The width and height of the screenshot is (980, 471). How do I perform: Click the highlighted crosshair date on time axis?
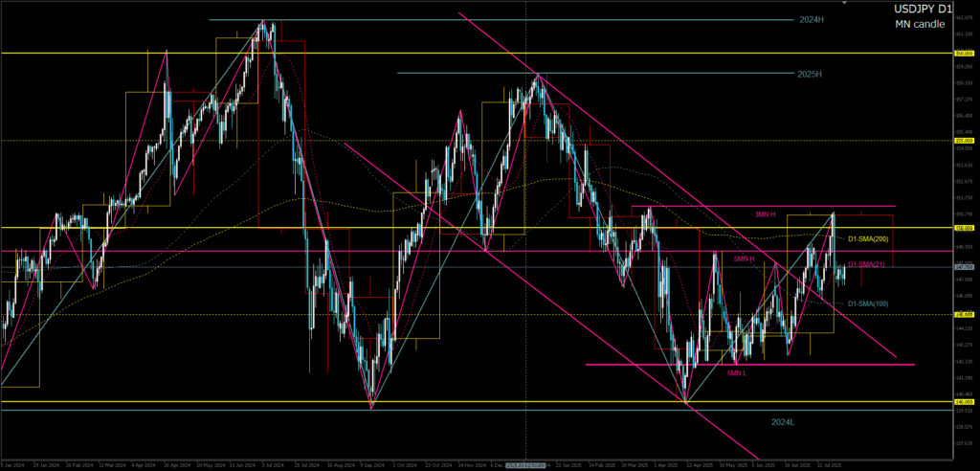[x=526, y=464]
